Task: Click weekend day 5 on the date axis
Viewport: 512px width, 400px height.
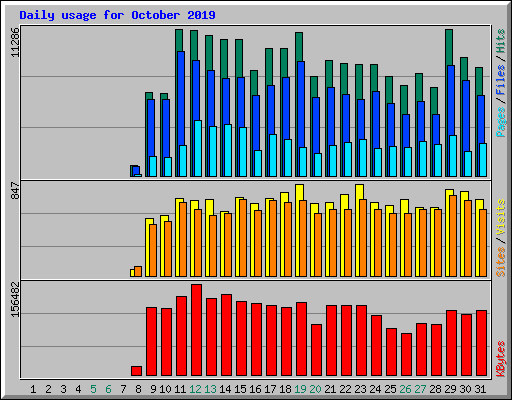Action: tap(93, 389)
